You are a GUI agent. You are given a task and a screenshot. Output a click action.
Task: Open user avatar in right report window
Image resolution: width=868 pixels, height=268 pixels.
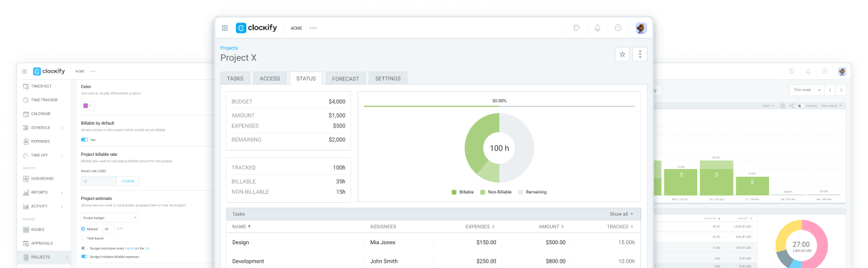(842, 71)
